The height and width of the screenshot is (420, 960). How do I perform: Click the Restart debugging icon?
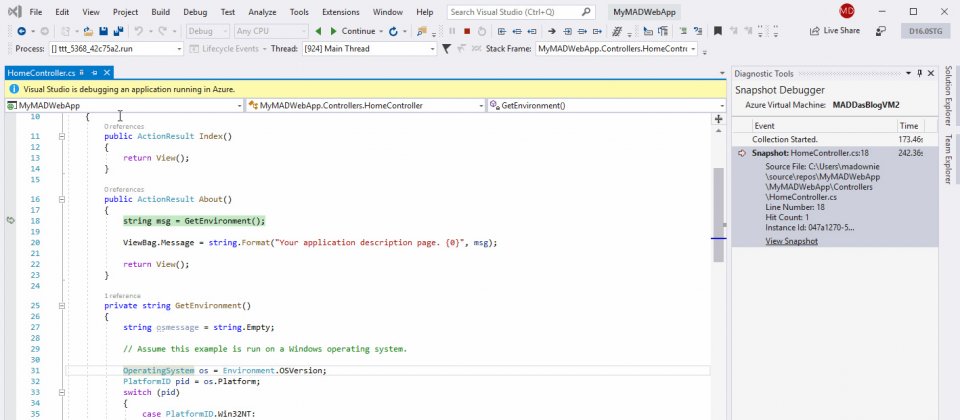pyautogui.click(x=393, y=31)
